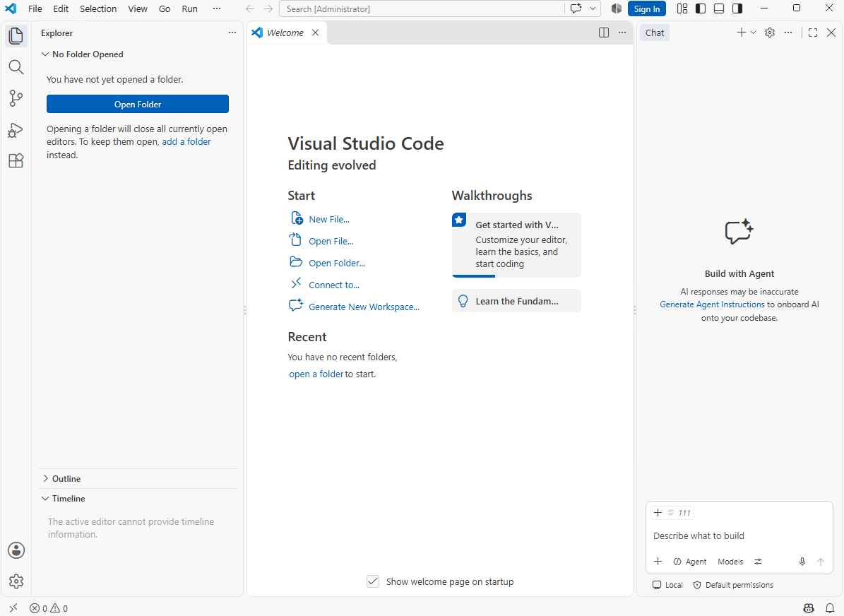Screen dimensions: 844x616
Task: Click the Generate Agent Instructions link
Action: (x=712, y=304)
